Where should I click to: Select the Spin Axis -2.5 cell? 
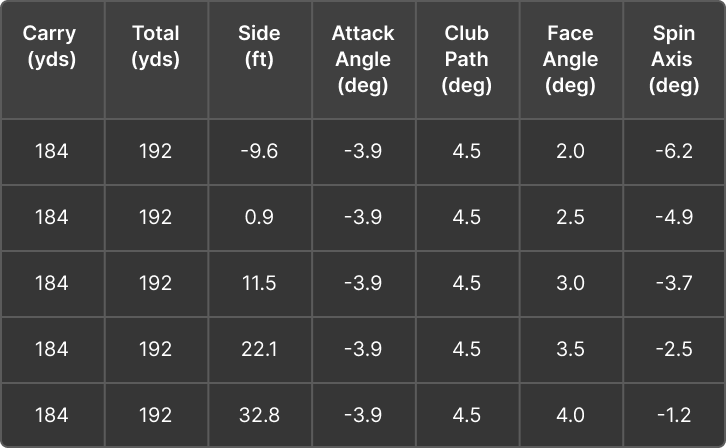click(x=673, y=349)
